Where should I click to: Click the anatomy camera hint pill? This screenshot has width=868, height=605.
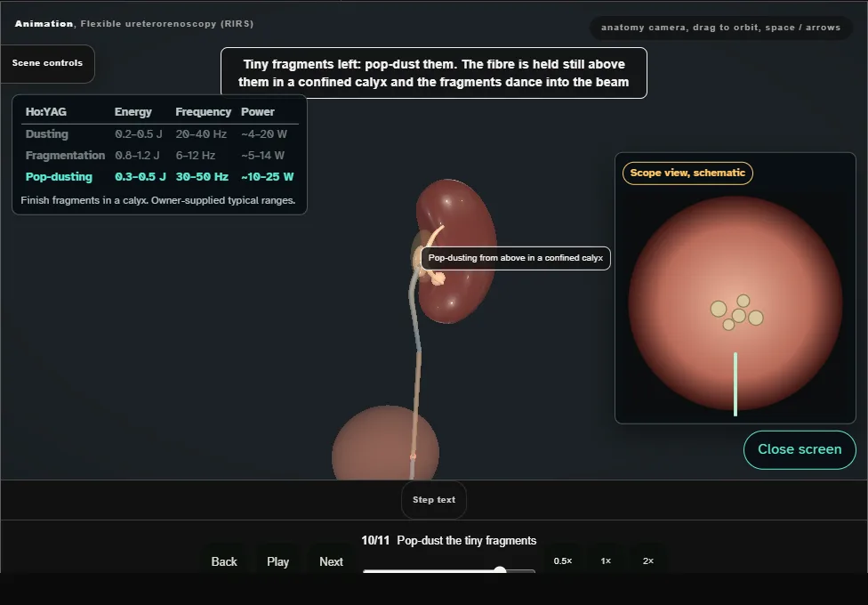coord(720,28)
